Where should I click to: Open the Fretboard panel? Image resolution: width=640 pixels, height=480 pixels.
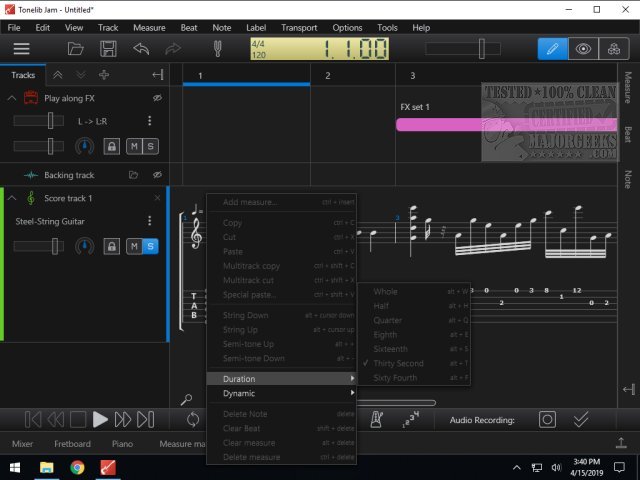point(72,443)
